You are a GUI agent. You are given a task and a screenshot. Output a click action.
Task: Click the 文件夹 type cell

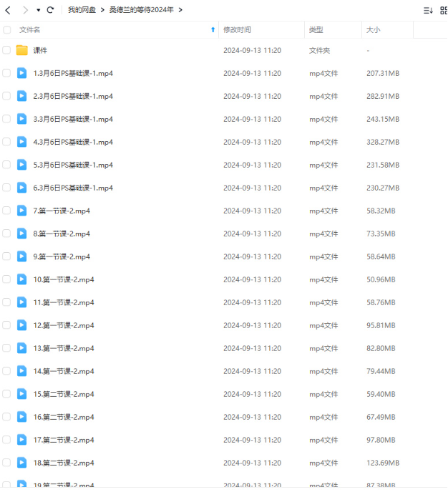(319, 51)
